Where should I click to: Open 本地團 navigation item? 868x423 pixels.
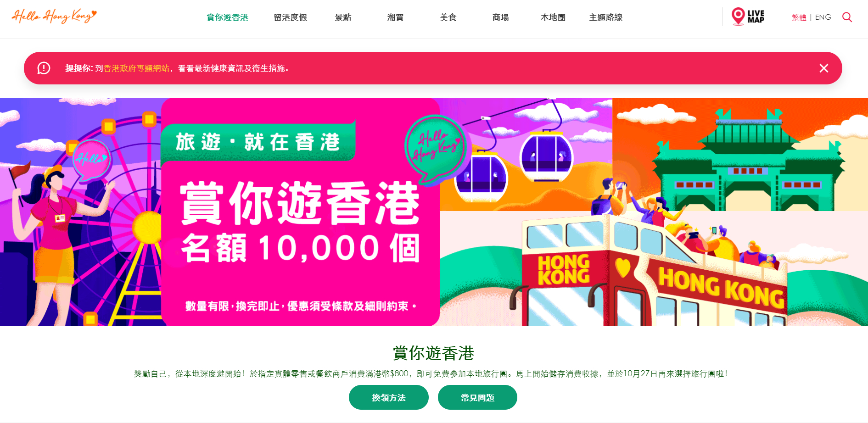coord(553,17)
